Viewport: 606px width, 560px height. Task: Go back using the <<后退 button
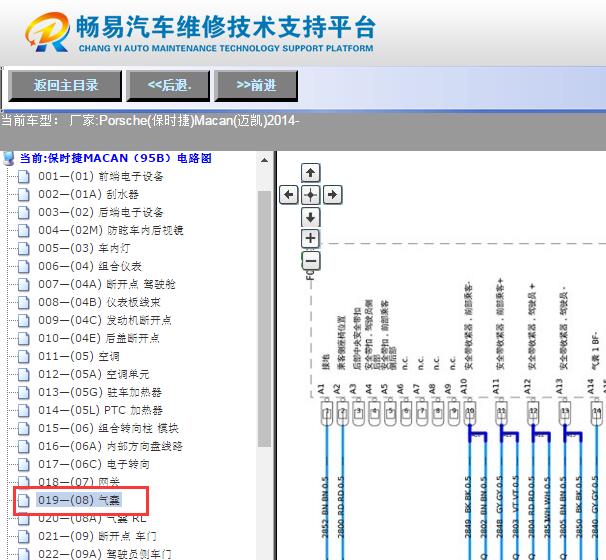tap(169, 86)
